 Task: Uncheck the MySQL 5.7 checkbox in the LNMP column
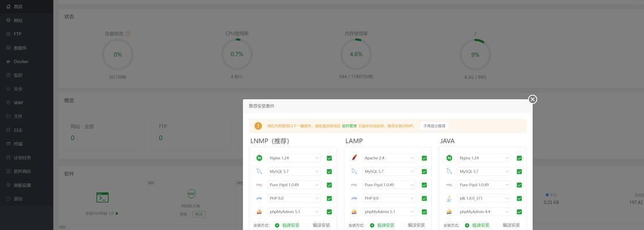(x=329, y=172)
